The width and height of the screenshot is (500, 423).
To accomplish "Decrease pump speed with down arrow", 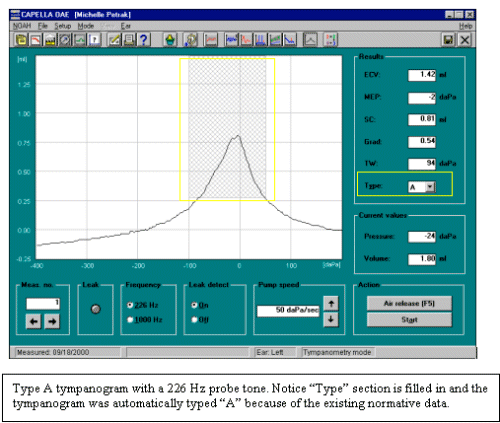I will coord(331,319).
